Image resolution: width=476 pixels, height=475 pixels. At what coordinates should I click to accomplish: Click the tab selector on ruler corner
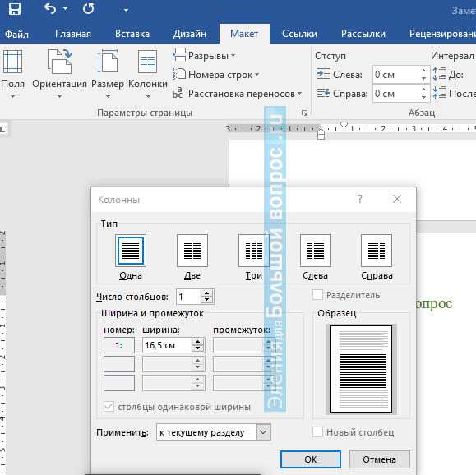3,129
